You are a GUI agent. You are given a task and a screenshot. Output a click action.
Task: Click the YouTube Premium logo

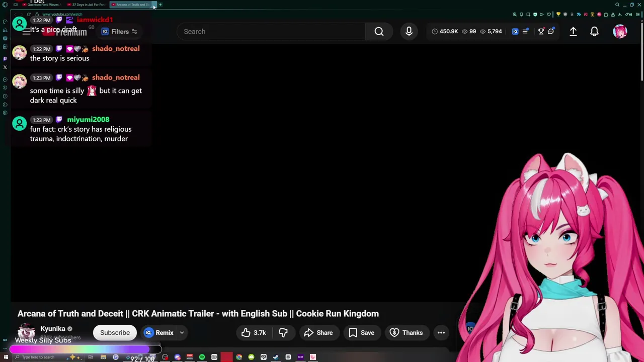(65, 32)
